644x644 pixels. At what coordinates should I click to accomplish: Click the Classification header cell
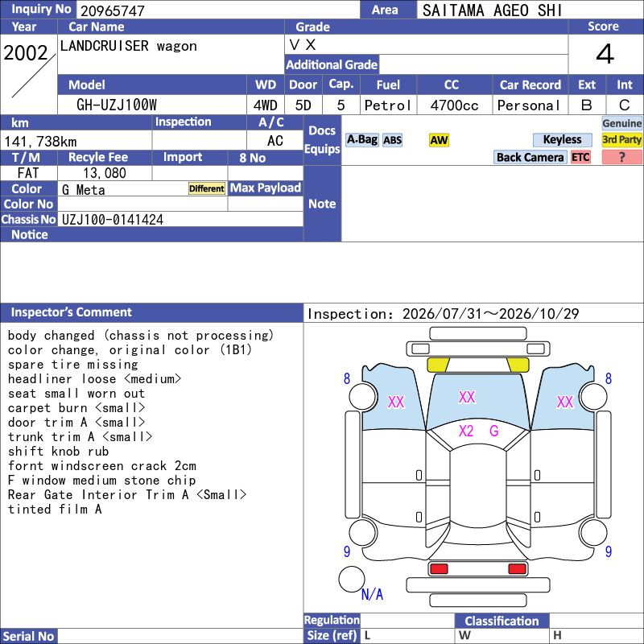click(502, 621)
